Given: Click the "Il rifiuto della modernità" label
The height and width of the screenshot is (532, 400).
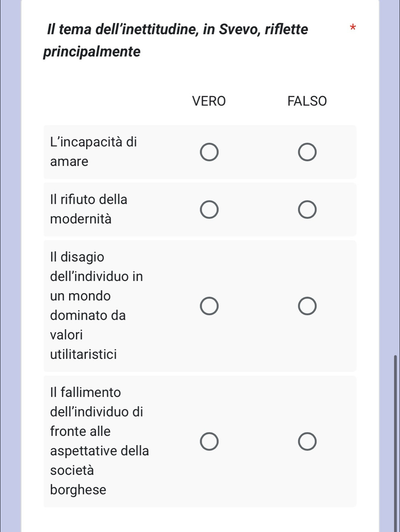Looking at the screenshot, I should [89, 209].
